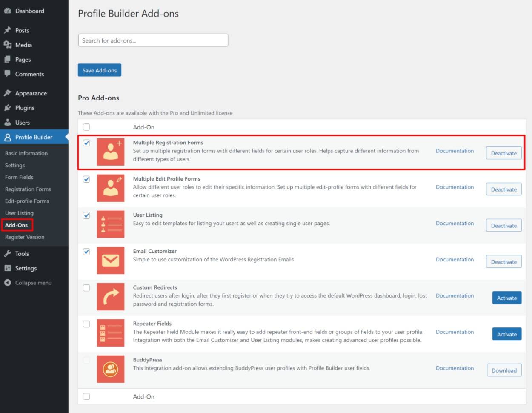532x413 pixels.
Task: Click the Deactivate button for Email Customizer
Action: click(503, 261)
